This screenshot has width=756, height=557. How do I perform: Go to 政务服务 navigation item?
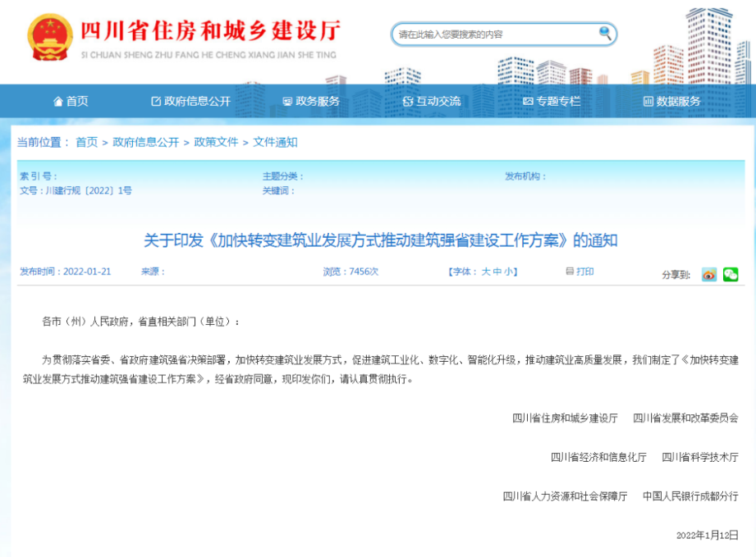(x=311, y=102)
